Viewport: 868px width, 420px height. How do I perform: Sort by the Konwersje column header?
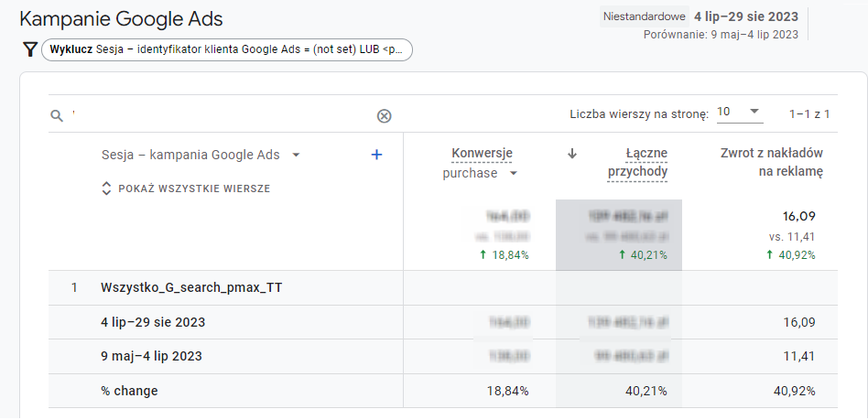click(482, 153)
